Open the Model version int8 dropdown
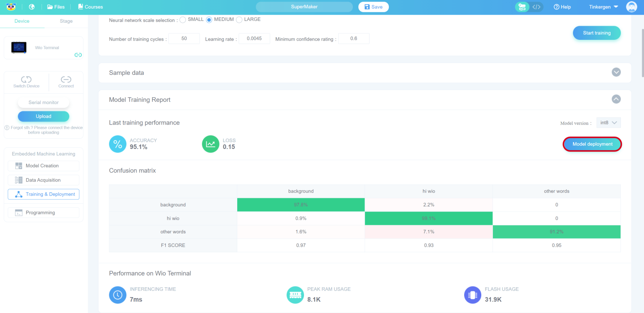Screen dimensions: 644x313 (608, 123)
